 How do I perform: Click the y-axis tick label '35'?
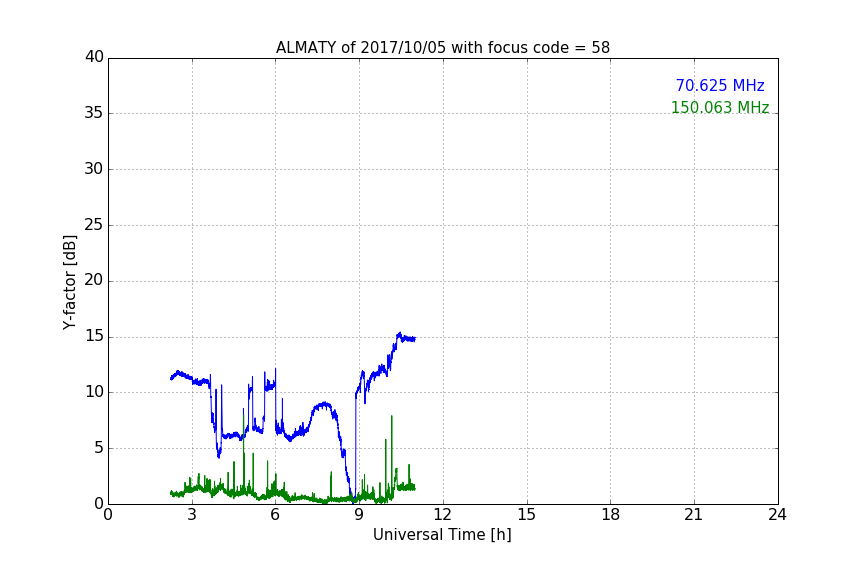point(94,113)
